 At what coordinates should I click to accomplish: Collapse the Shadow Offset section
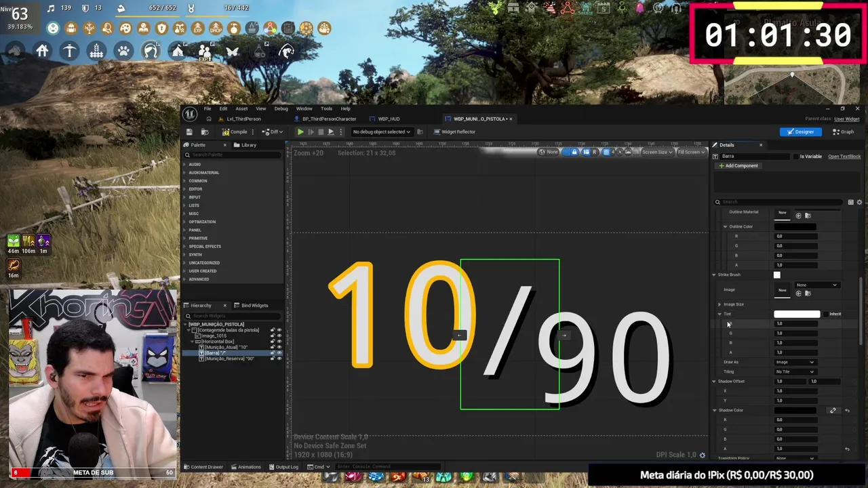click(x=714, y=382)
